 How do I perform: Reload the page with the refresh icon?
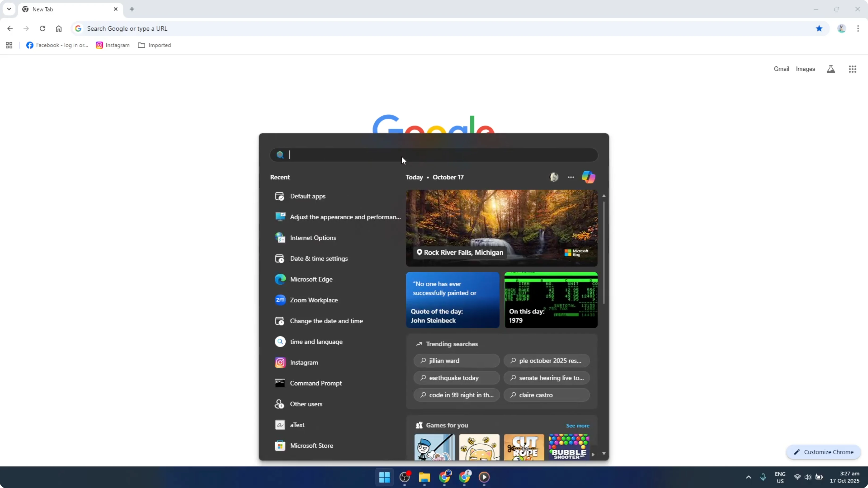pyautogui.click(x=42, y=29)
